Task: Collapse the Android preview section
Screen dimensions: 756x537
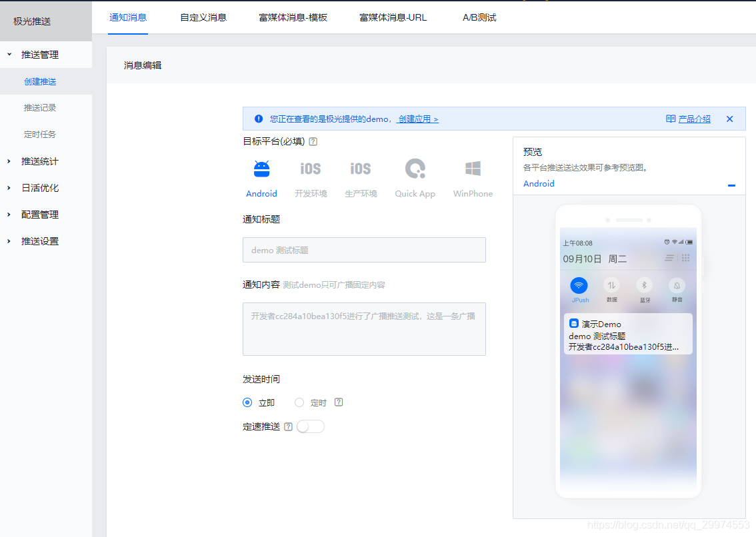Action: (x=731, y=186)
